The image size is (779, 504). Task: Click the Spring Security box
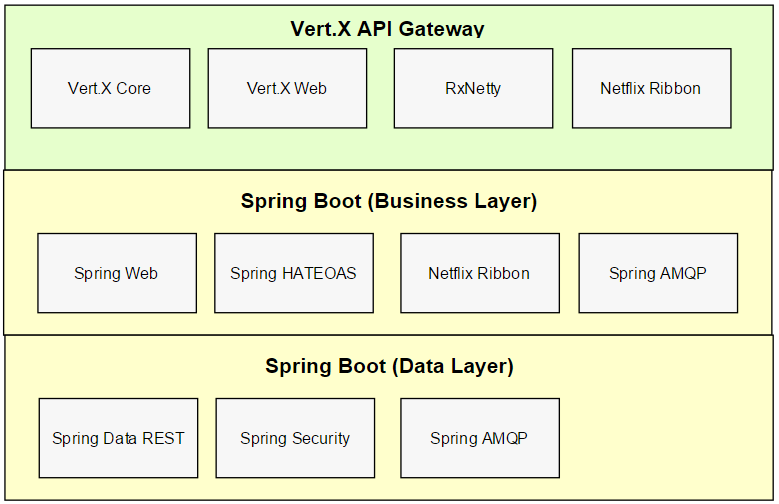[295, 438]
